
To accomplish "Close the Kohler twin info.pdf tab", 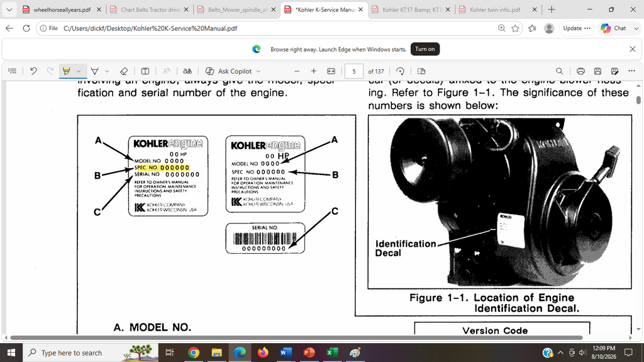I will click(535, 9).
